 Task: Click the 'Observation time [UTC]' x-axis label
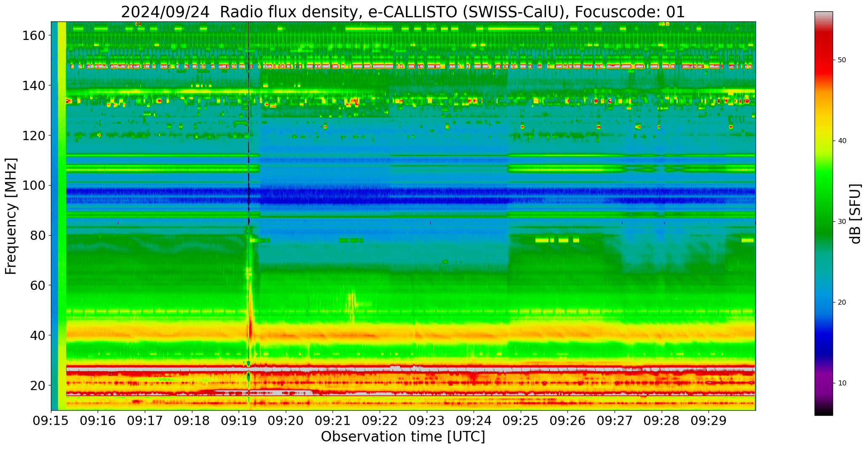[x=403, y=437]
